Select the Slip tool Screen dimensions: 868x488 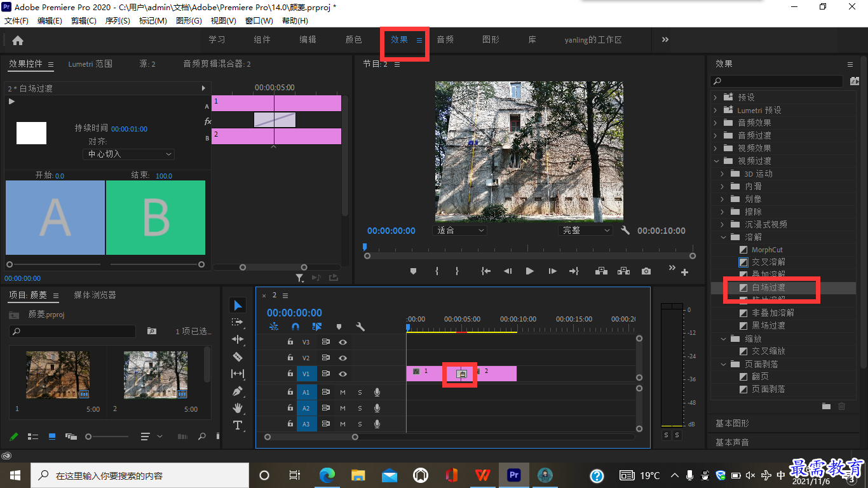(x=238, y=374)
